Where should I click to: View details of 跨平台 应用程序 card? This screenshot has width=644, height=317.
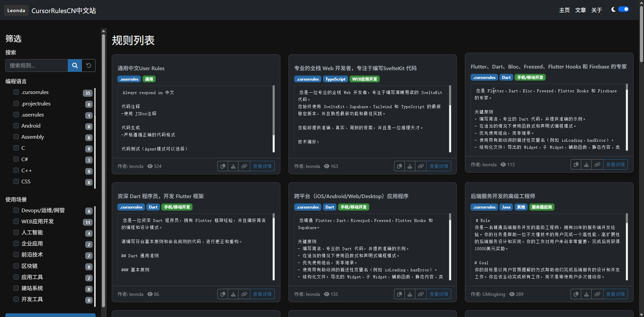[439, 294]
